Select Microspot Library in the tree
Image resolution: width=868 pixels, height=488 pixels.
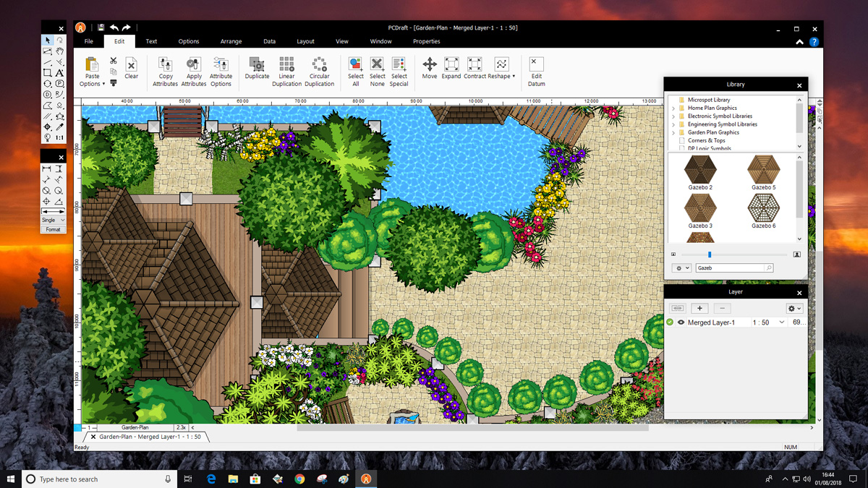click(709, 100)
